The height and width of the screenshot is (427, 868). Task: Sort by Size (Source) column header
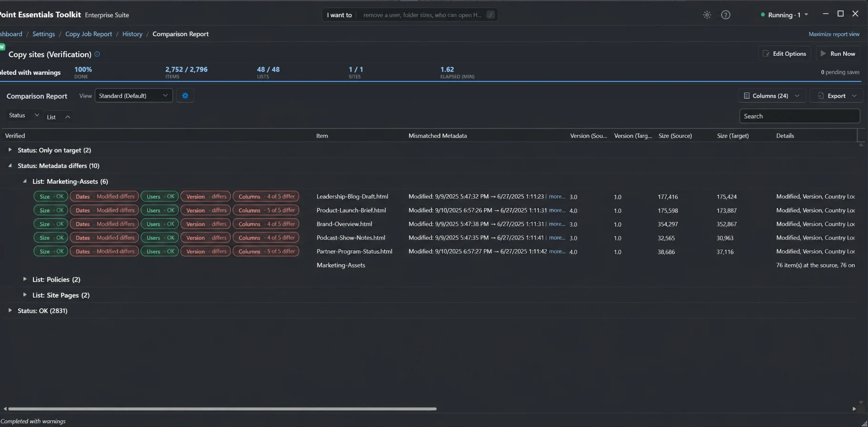675,136
